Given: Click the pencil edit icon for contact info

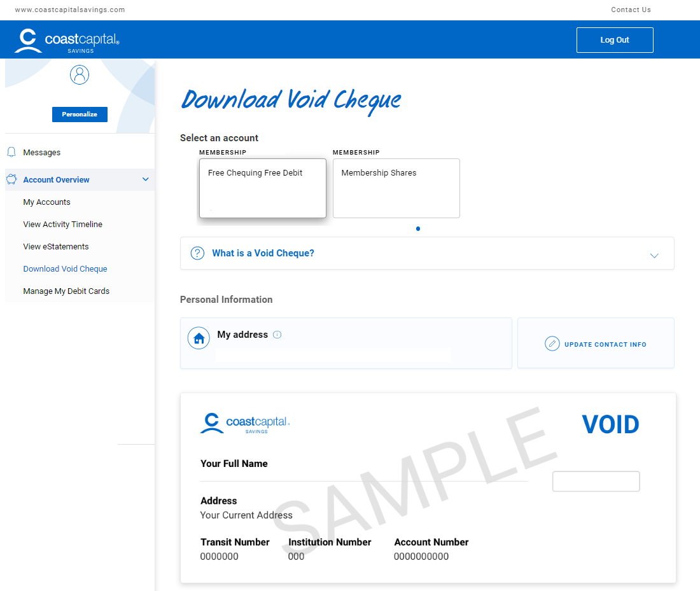Looking at the screenshot, I should point(552,344).
